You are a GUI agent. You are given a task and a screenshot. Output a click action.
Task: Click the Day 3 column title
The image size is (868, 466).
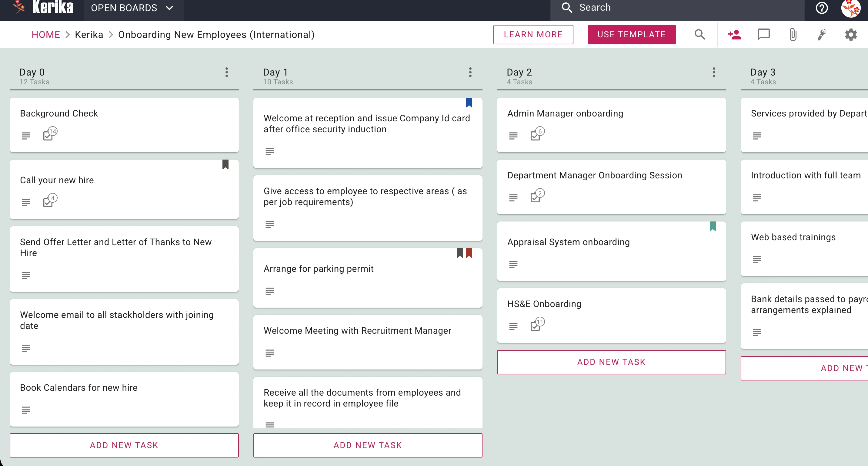point(763,72)
